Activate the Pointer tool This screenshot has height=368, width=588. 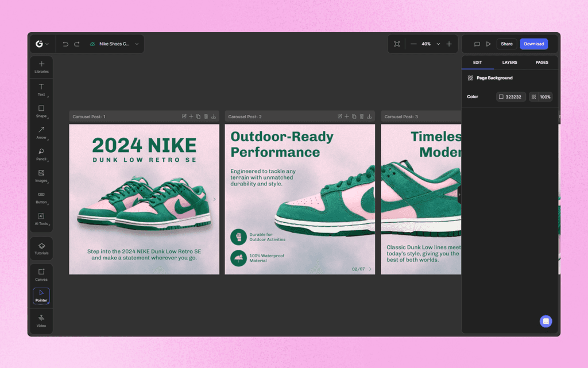click(41, 295)
